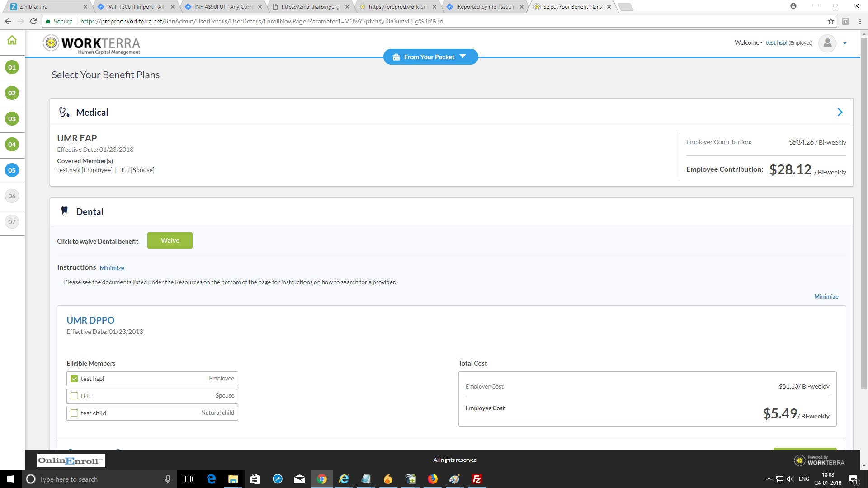Image resolution: width=868 pixels, height=488 pixels.
Task: Click the OnlinEnroll footer logo
Action: [x=71, y=460]
